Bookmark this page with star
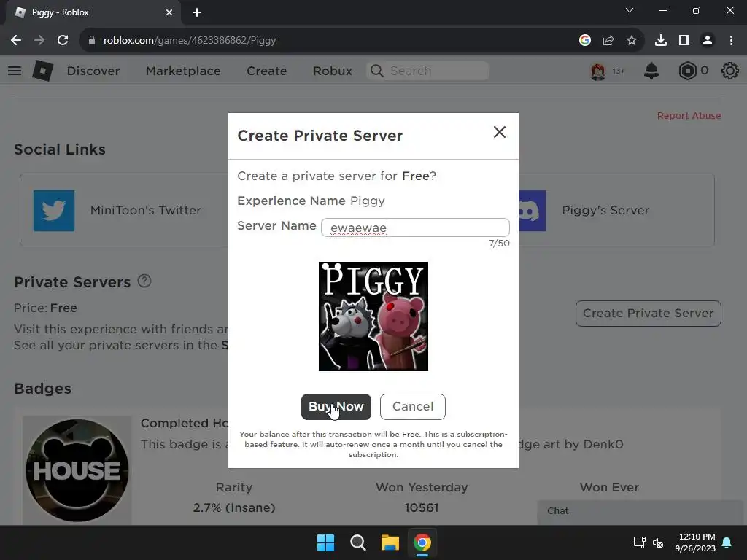747x560 pixels. (632, 41)
